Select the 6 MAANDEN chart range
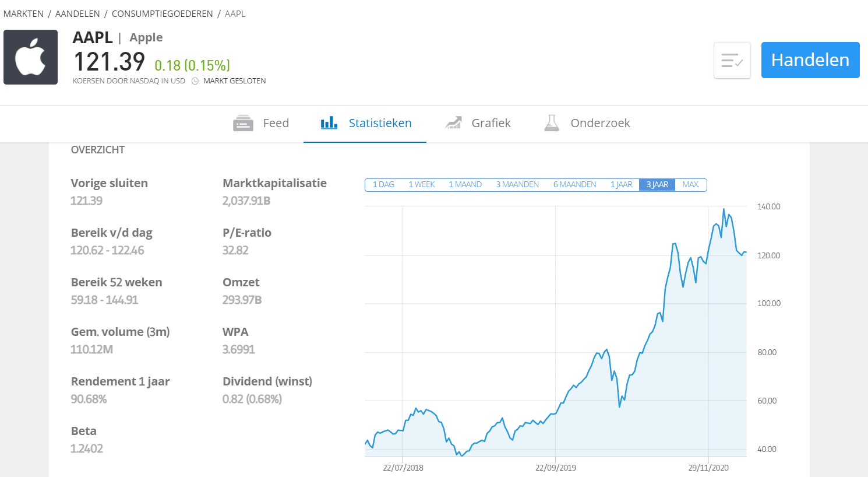This screenshot has width=868, height=477. [574, 185]
